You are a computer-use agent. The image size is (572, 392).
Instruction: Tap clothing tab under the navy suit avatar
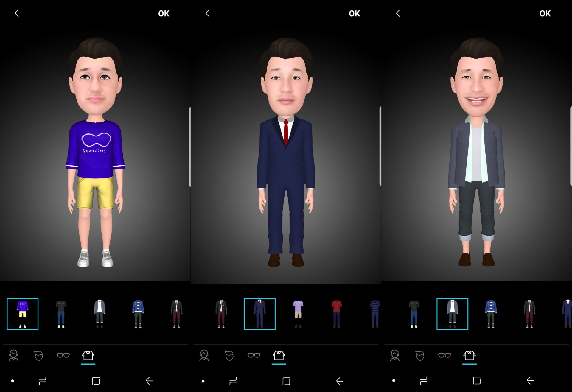tap(279, 355)
